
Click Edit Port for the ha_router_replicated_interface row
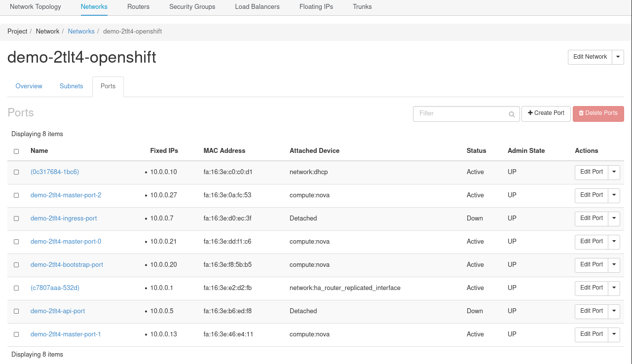click(x=591, y=288)
